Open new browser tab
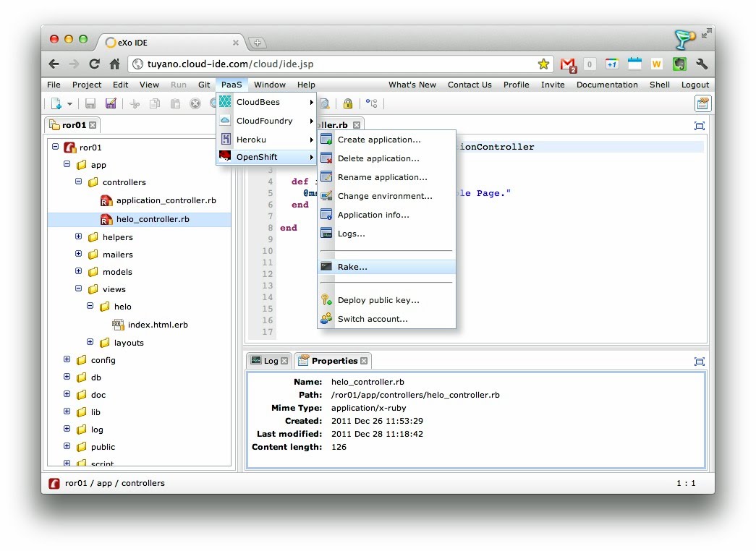 point(258,43)
